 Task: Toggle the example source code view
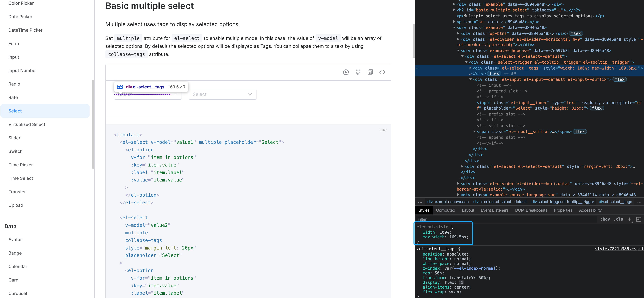[382, 72]
